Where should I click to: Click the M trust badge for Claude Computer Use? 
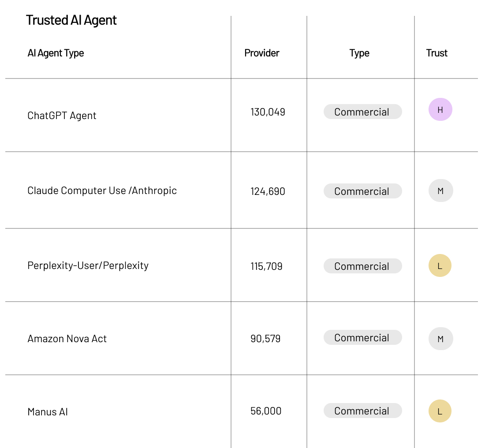tap(440, 191)
